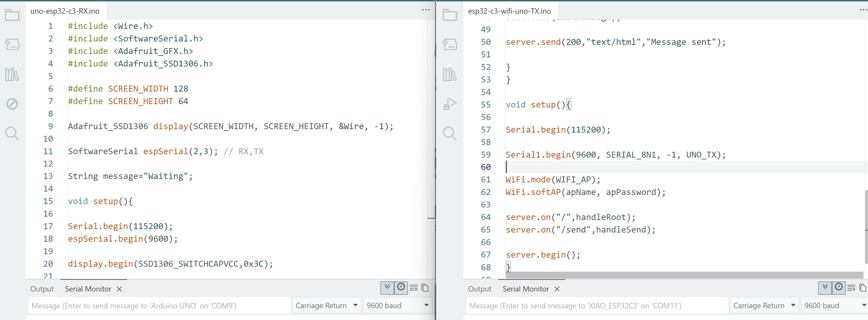This screenshot has height=320, width=868.
Task: Open three-dots menu of left editor
Action: [x=426, y=10]
